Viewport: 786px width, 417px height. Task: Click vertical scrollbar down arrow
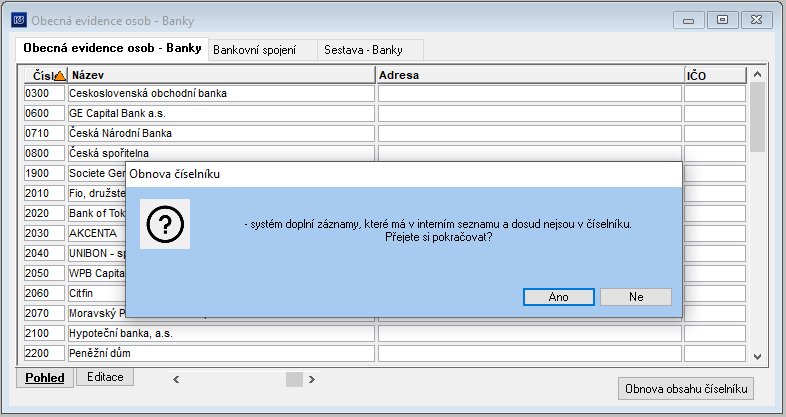[757, 357]
